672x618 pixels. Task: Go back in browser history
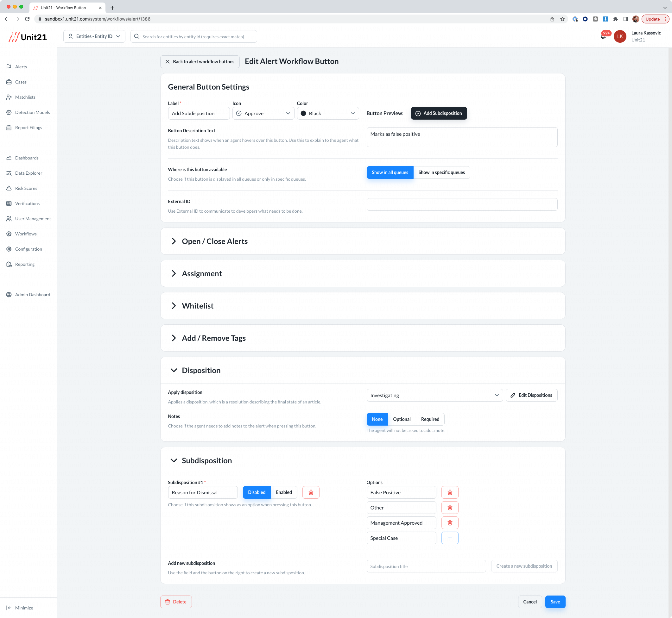pyautogui.click(x=7, y=19)
